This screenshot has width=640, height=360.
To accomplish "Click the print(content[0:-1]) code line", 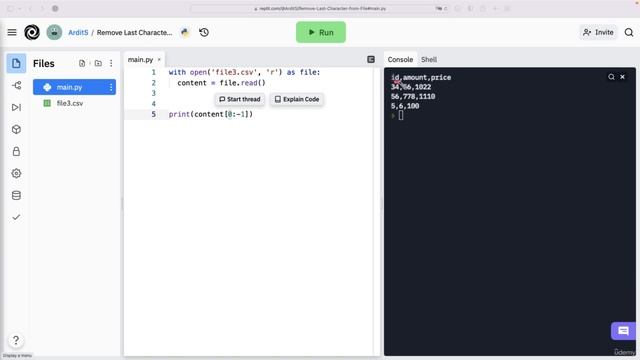I will pos(211,114).
